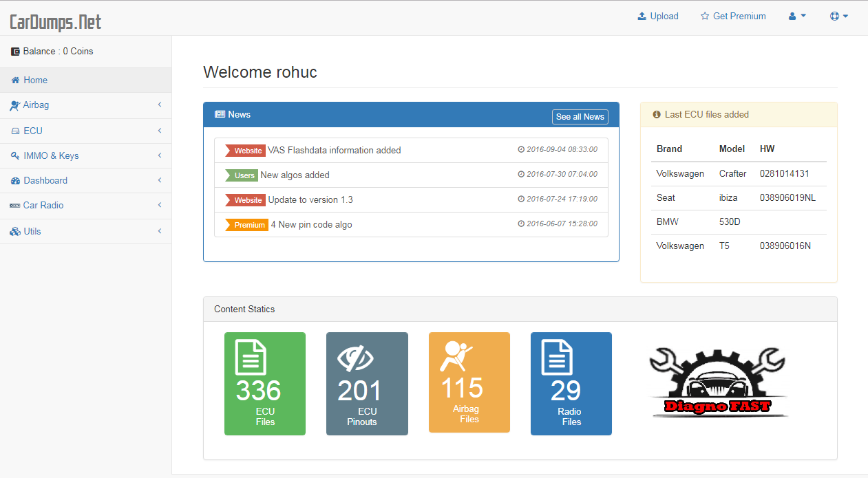Screen dimensions: 868x478
Task: Click HW value 0281014131
Action: click(784, 173)
